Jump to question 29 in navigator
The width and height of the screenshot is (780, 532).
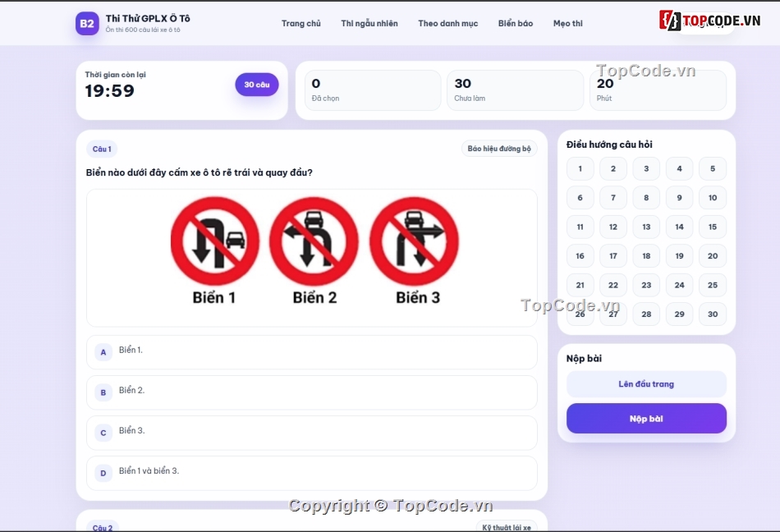[x=680, y=314]
